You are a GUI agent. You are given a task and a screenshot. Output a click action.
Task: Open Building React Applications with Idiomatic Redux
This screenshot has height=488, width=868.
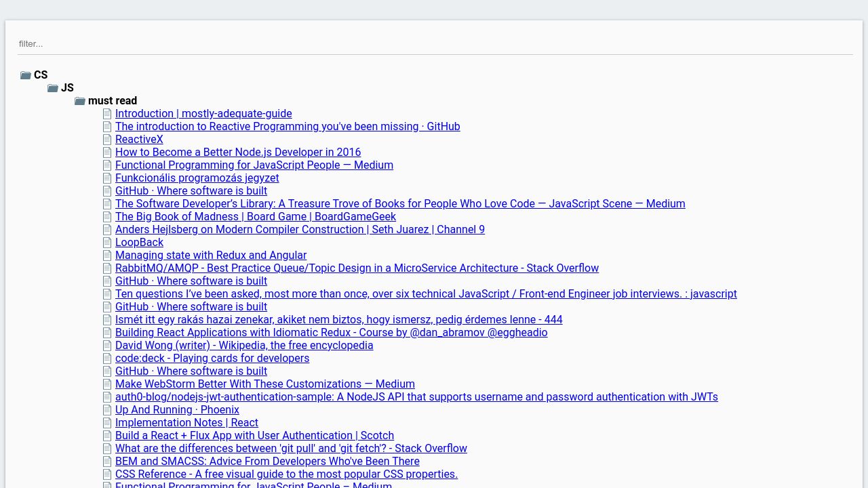(331, 332)
